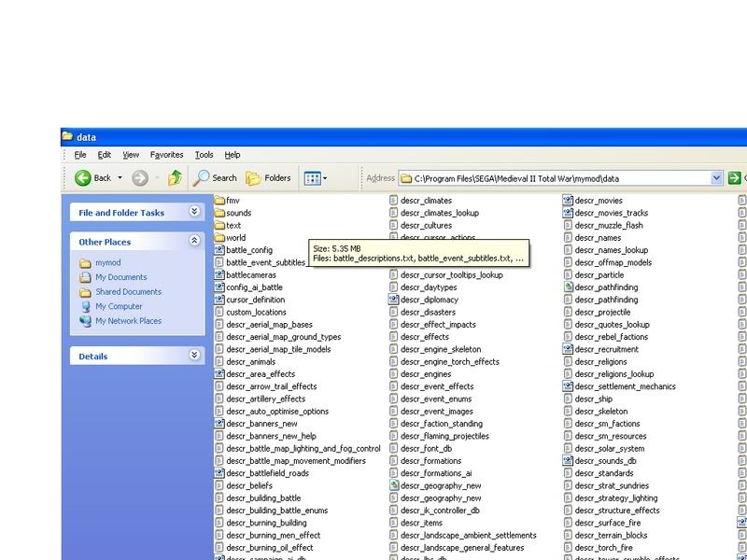Go to mymod in Other Places

point(108,263)
